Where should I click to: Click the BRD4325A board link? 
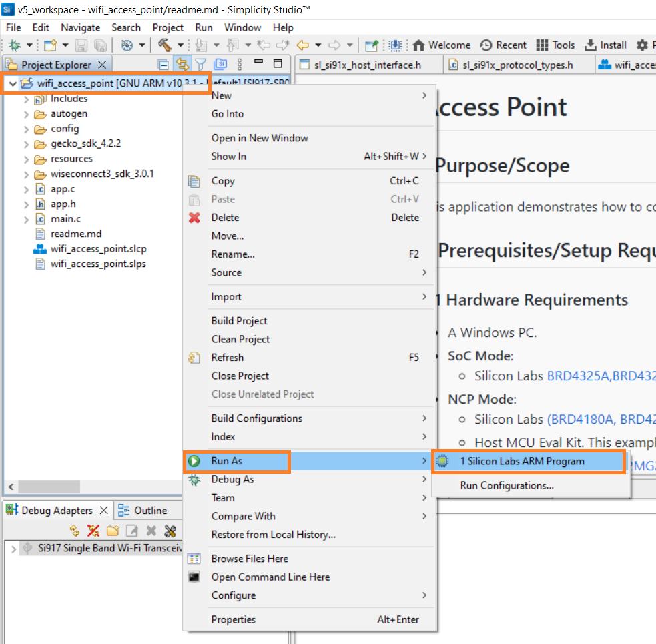click(578, 376)
